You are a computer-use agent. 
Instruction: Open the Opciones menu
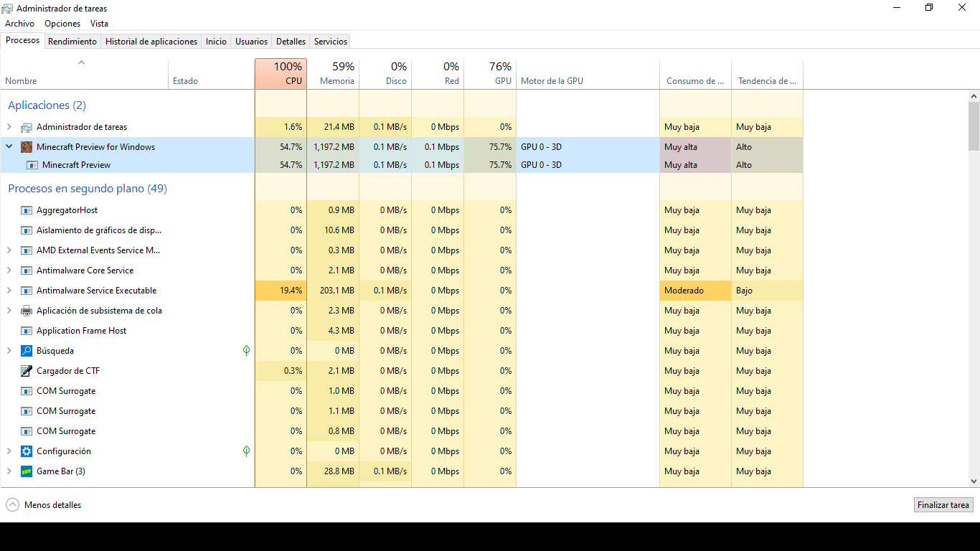tap(62, 24)
